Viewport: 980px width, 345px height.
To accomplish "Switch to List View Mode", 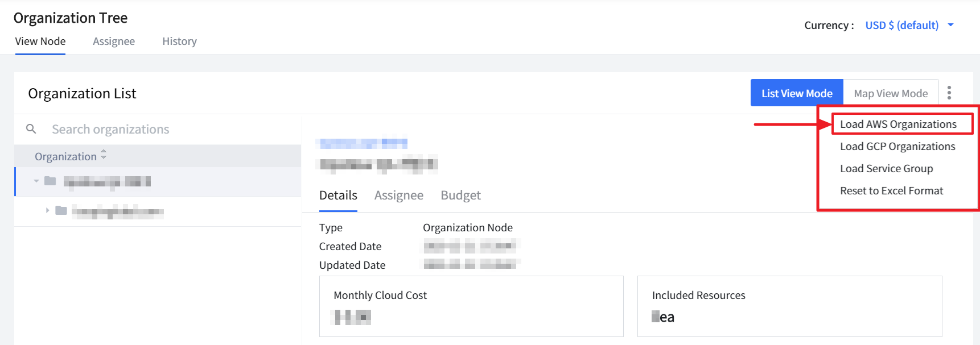I will (x=796, y=93).
